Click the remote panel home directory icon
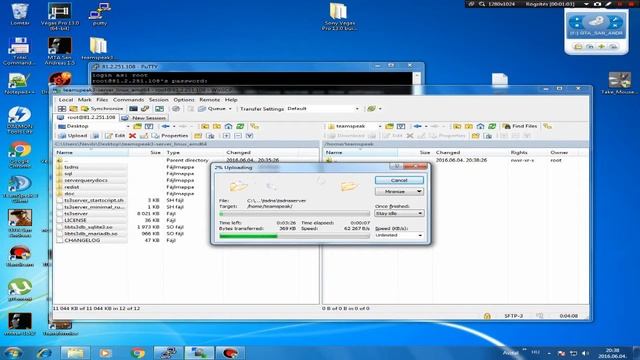Screen dimensions: 640x360 pyautogui.click(x=480, y=126)
